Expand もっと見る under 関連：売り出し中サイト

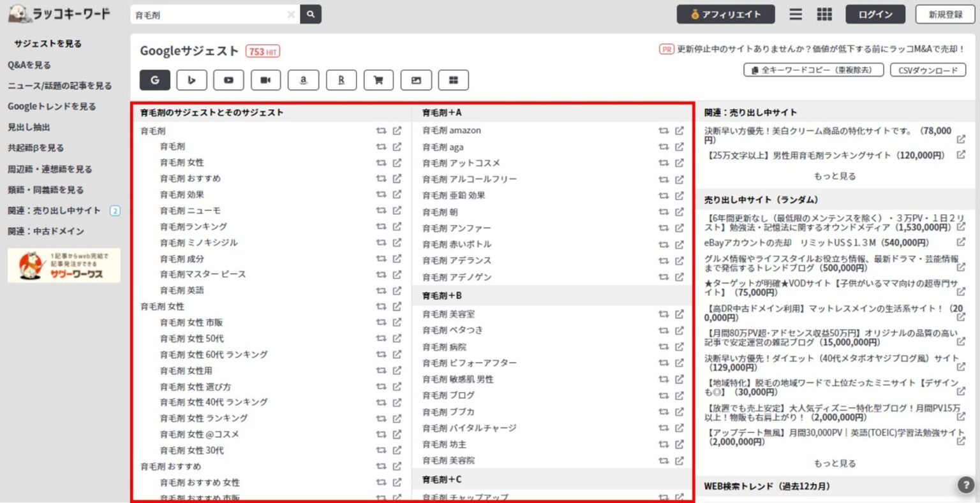point(835,176)
